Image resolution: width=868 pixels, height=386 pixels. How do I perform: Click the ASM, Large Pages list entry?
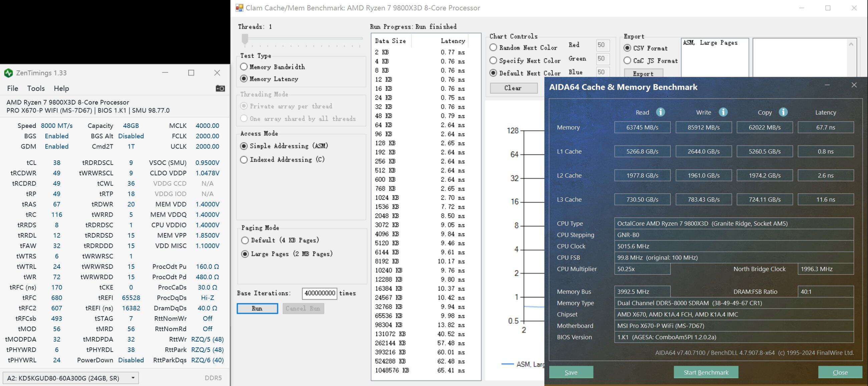point(710,43)
